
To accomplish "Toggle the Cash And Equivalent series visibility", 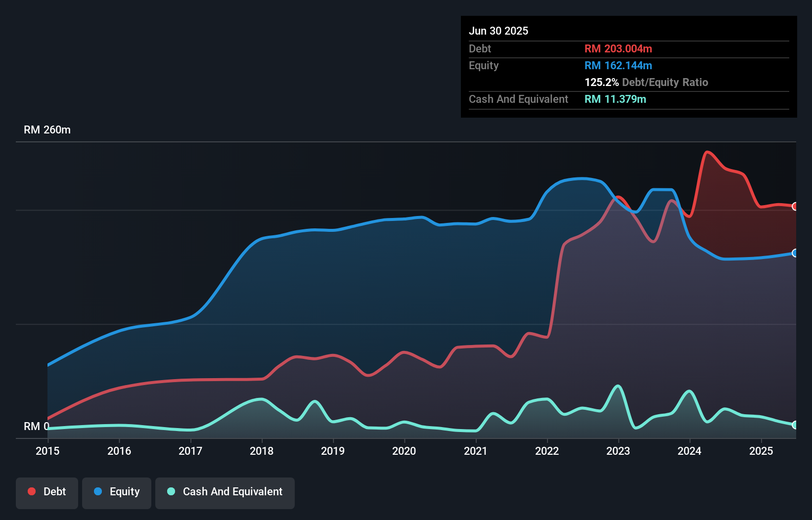I will pyautogui.click(x=225, y=492).
